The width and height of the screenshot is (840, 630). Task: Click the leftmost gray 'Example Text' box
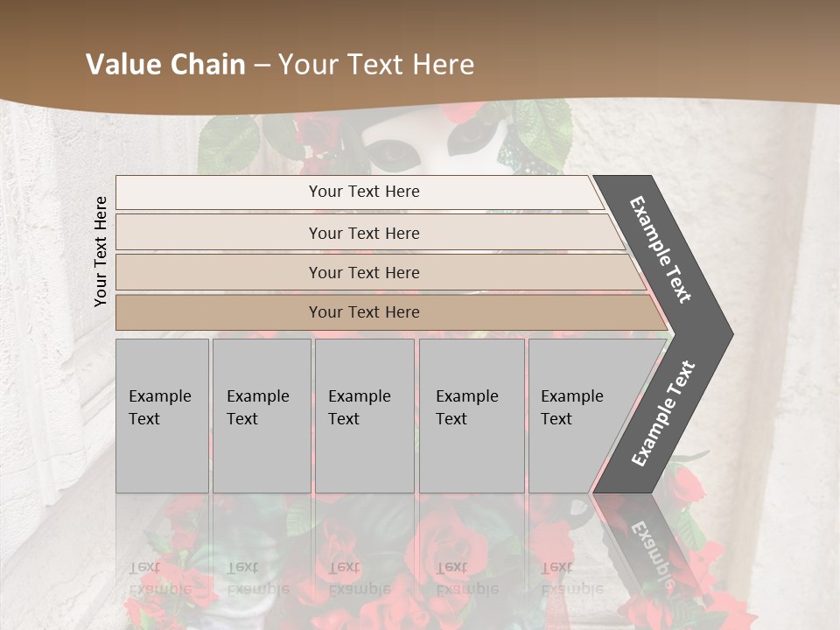162,416
